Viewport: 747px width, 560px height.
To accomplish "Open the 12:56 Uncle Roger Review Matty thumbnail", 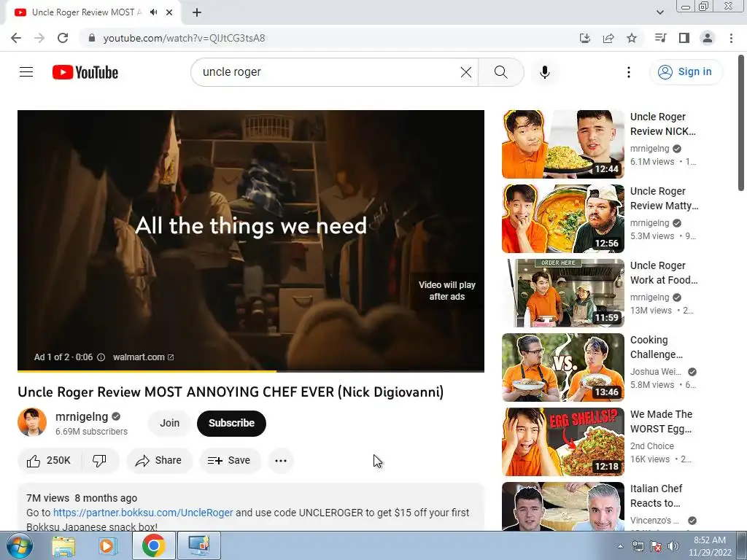I will tap(562, 219).
